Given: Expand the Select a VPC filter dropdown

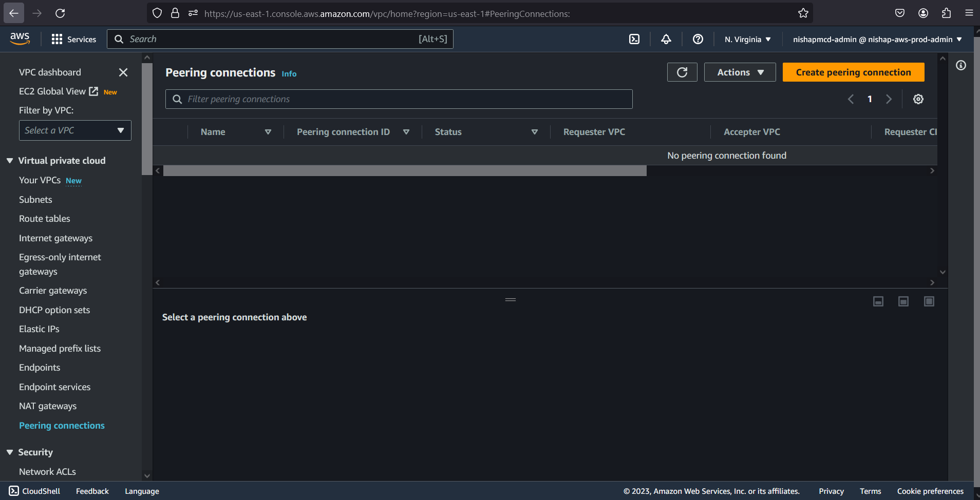Looking at the screenshot, I should click(x=75, y=130).
